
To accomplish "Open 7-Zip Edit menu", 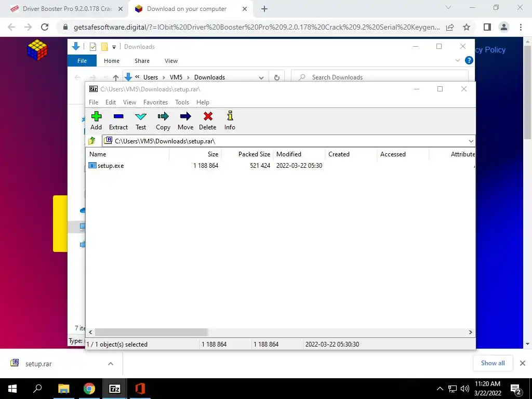I will (x=111, y=102).
